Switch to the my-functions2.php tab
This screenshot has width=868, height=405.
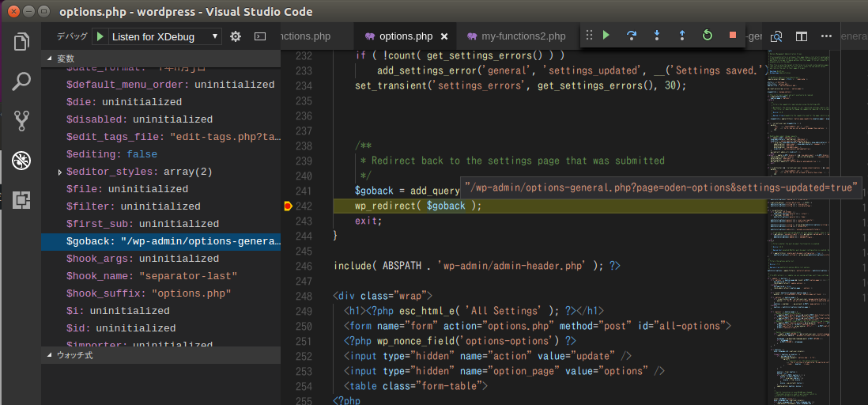pos(523,36)
